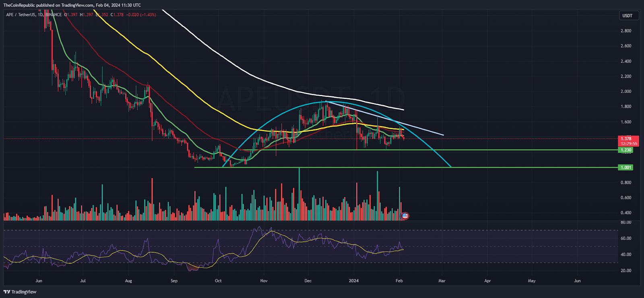Click the 2.000 price axis label

click(x=626, y=91)
